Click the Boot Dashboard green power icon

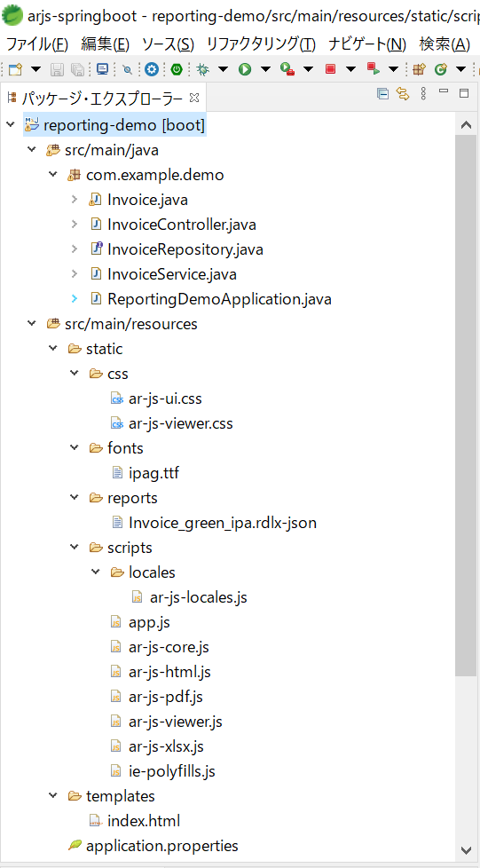177,69
